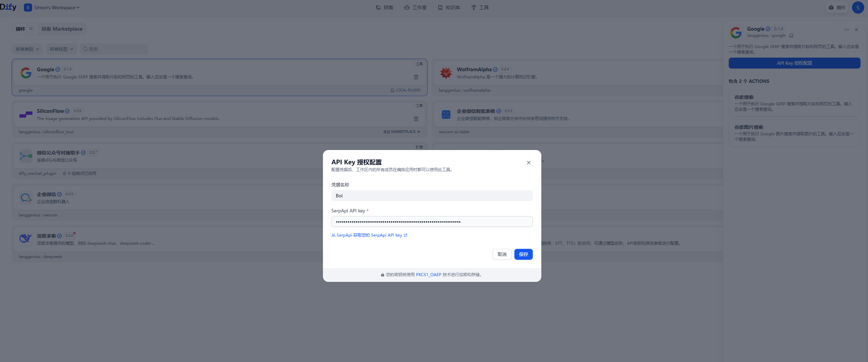Delete the SiliconFlow plugin using its trash icon
Viewport: 868px width, 362px height.
416,119
